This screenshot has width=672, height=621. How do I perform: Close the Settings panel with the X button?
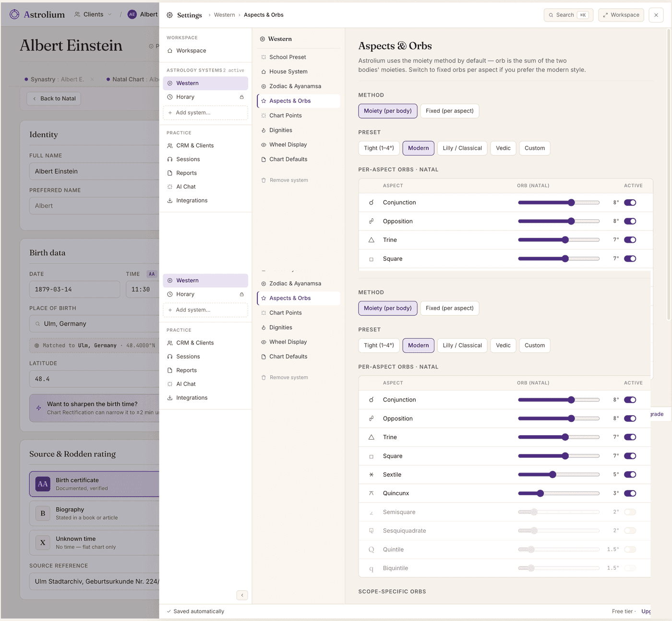[x=656, y=15]
